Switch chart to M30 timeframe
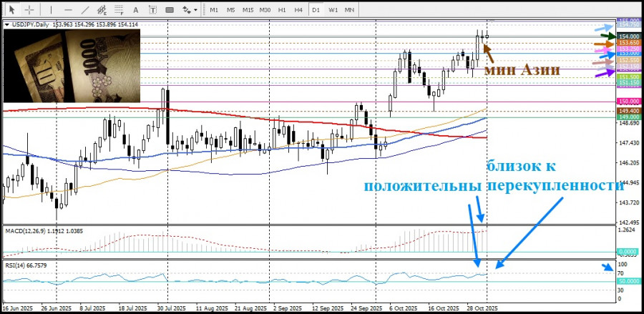Image resolution: width=644 pixels, height=314 pixels. click(x=265, y=9)
